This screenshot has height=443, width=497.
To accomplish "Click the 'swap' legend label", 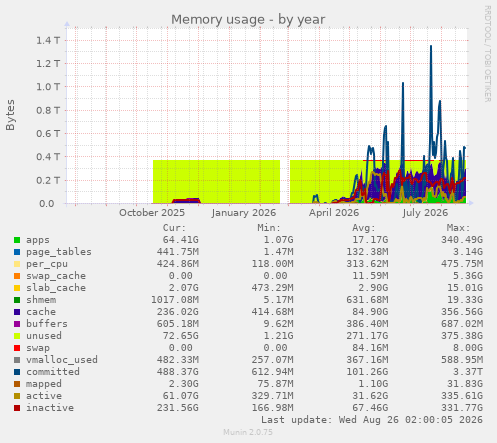I will (38, 348).
